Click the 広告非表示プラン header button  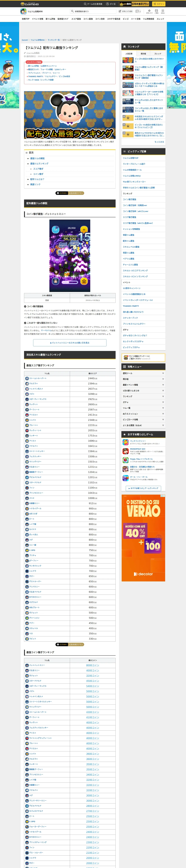pos(134,4)
